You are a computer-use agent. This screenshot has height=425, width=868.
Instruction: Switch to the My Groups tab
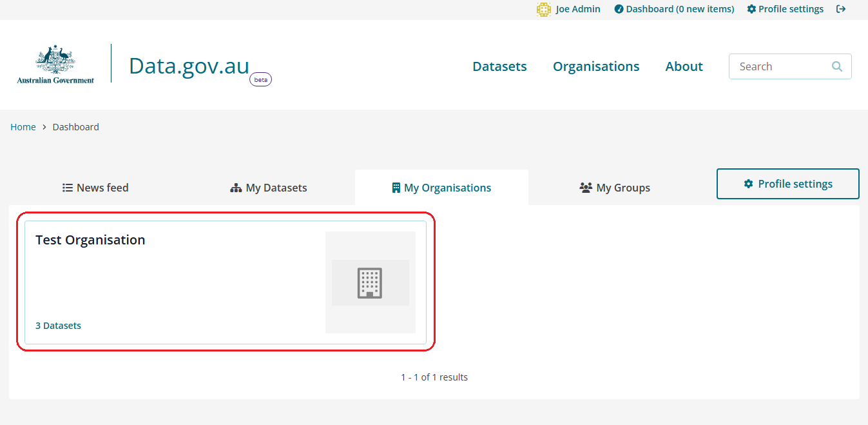pos(615,188)
